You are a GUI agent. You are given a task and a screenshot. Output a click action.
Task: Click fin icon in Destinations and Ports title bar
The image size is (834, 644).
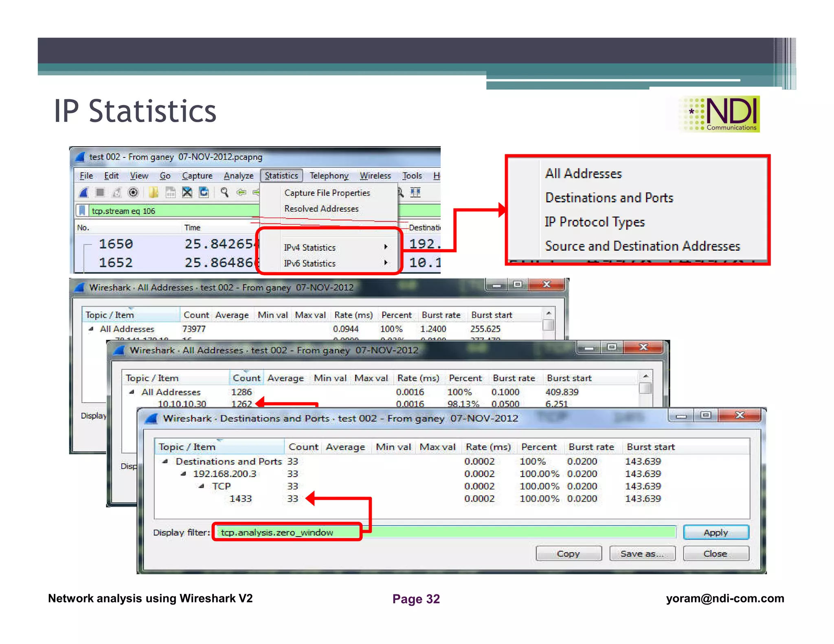pos(151,418)
